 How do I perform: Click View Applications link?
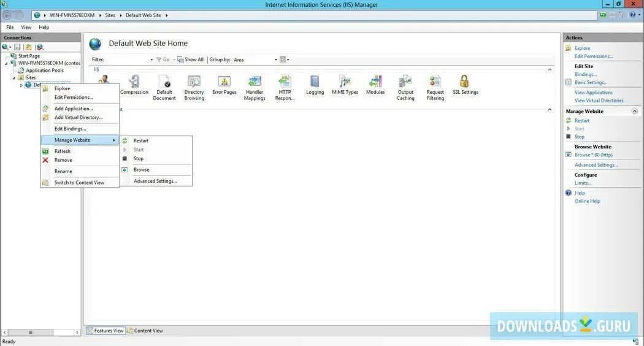(x=594, y=93)
